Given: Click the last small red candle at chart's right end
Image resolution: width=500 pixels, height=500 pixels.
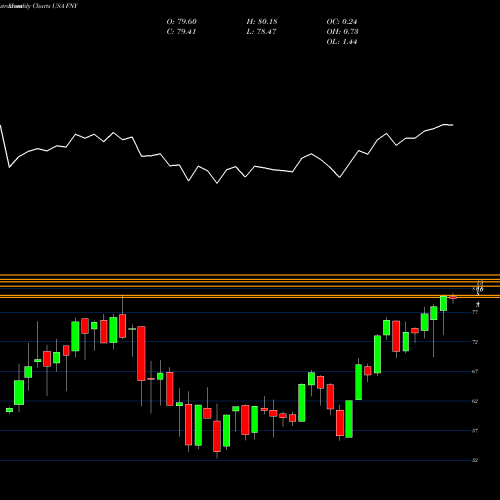Looking at the screenshot, I should click(453, 298).
